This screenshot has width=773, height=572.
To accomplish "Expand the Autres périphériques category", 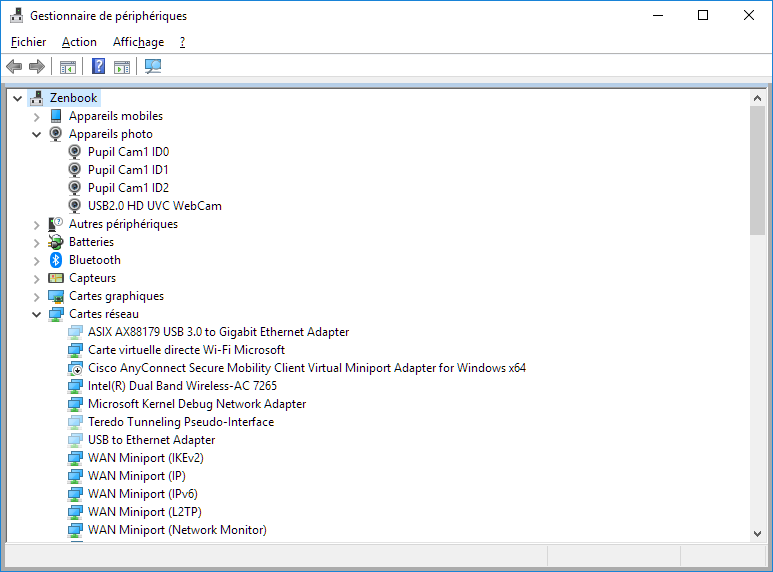I will pyautogui.click(x=36, y=225).
